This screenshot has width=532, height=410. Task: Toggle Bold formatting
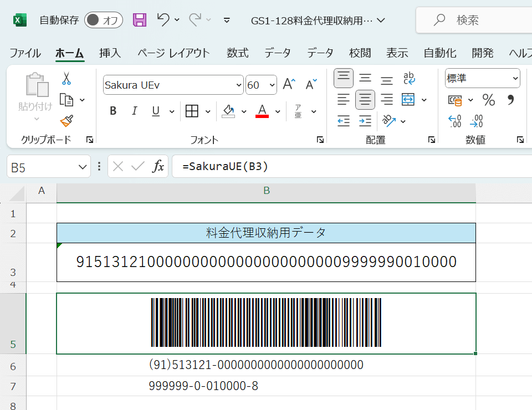113,111
